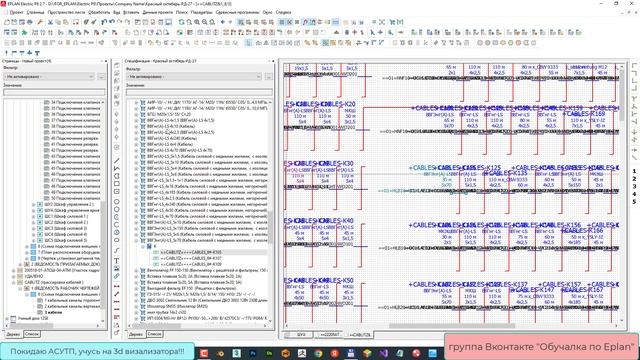The height and width of the screenshot is (360, 640).
Task: Switch Страницы panel to Дерево tab
Action: point(13,334)
